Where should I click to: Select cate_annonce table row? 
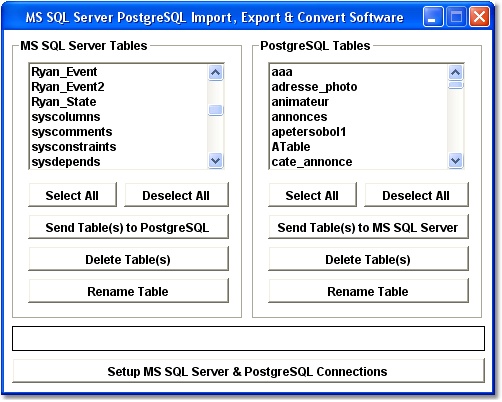[x=359, y=162]
